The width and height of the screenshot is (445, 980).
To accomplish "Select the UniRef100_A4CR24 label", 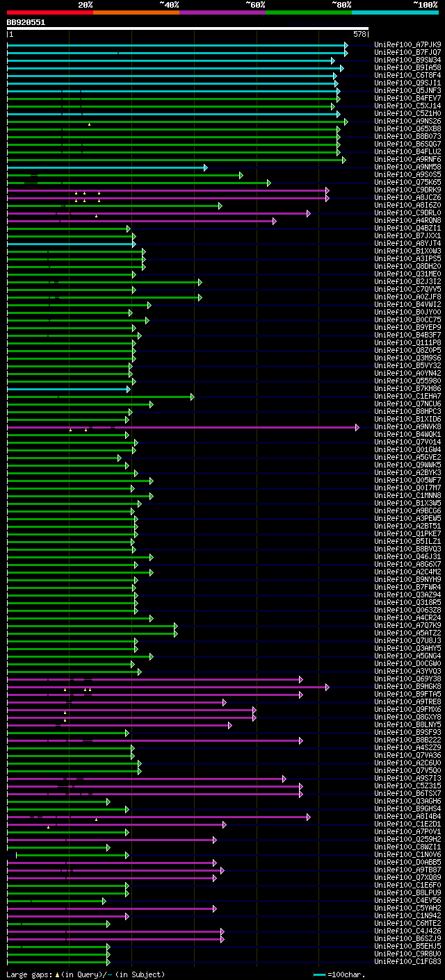I will (407, 618).
